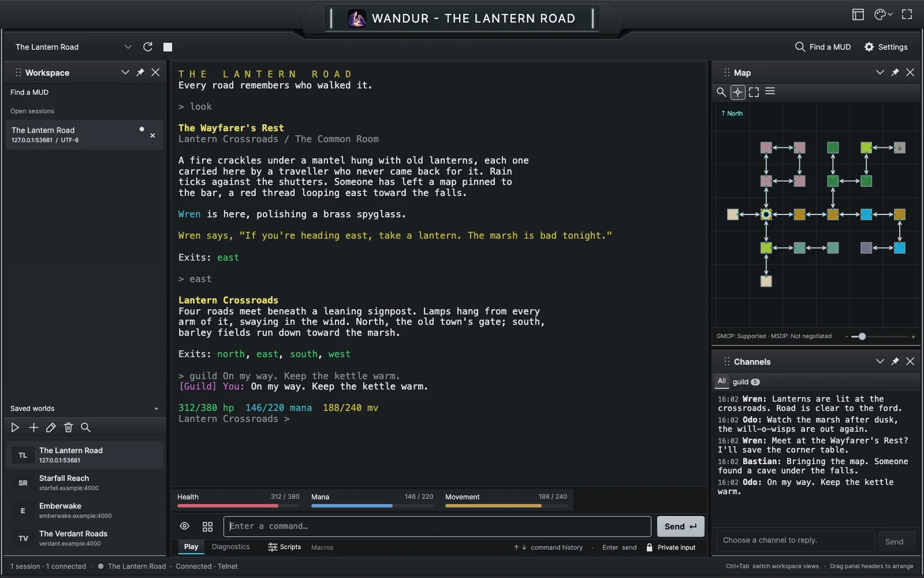Adjust the map zoom slider handle

862,336
